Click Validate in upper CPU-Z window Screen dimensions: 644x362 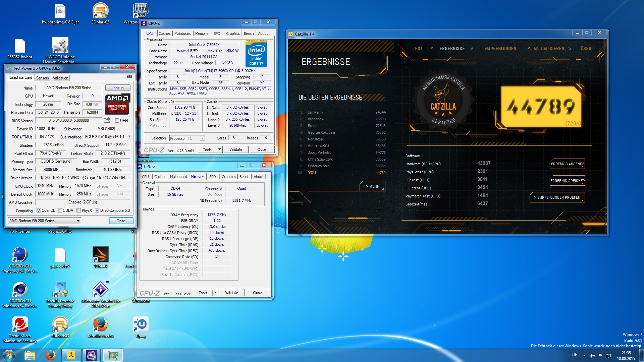point(236,149)
